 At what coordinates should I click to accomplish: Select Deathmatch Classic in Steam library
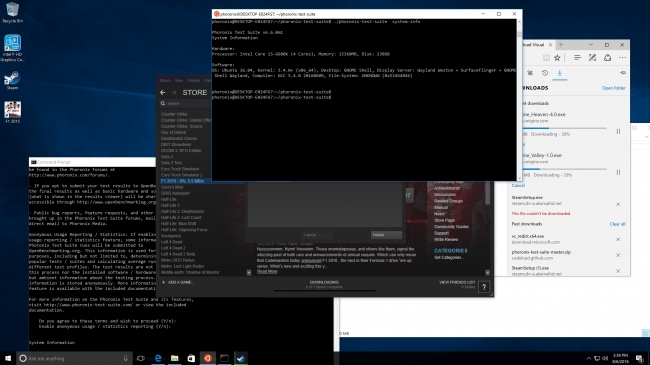pyautogui.click(x=179, y=139)
